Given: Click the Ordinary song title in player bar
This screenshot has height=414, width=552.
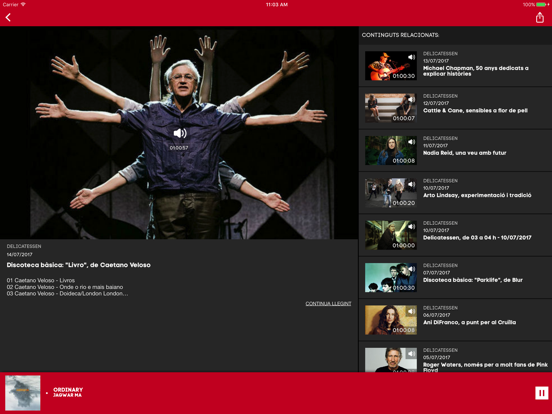Looking at the screenshot, I should tap(68, 390).
